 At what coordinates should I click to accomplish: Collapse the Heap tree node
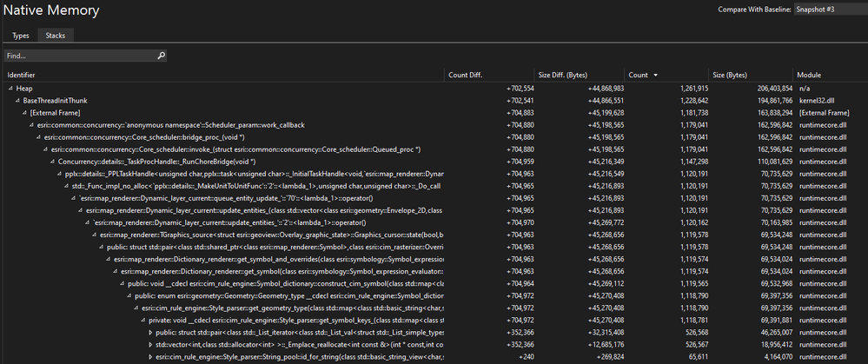[x=11, y=89]
